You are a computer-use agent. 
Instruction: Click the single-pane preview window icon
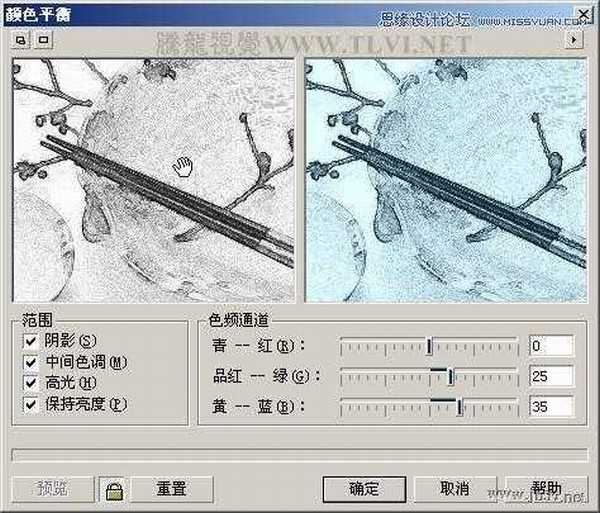42,40
